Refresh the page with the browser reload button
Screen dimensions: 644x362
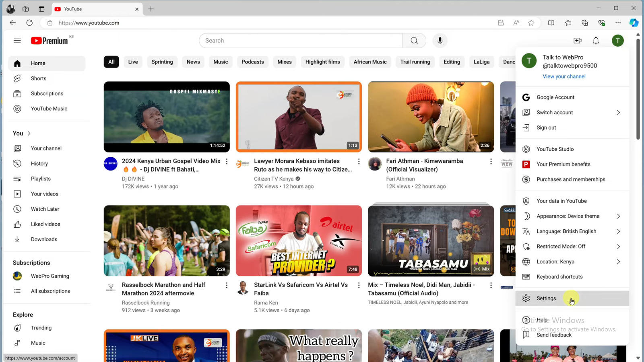tap(29, 23)
